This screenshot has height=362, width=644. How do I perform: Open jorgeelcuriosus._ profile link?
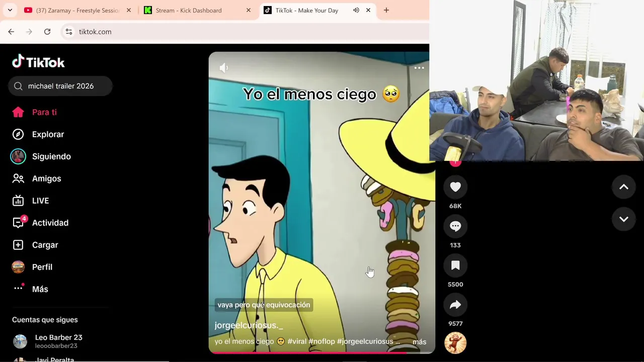click(249, 325)
